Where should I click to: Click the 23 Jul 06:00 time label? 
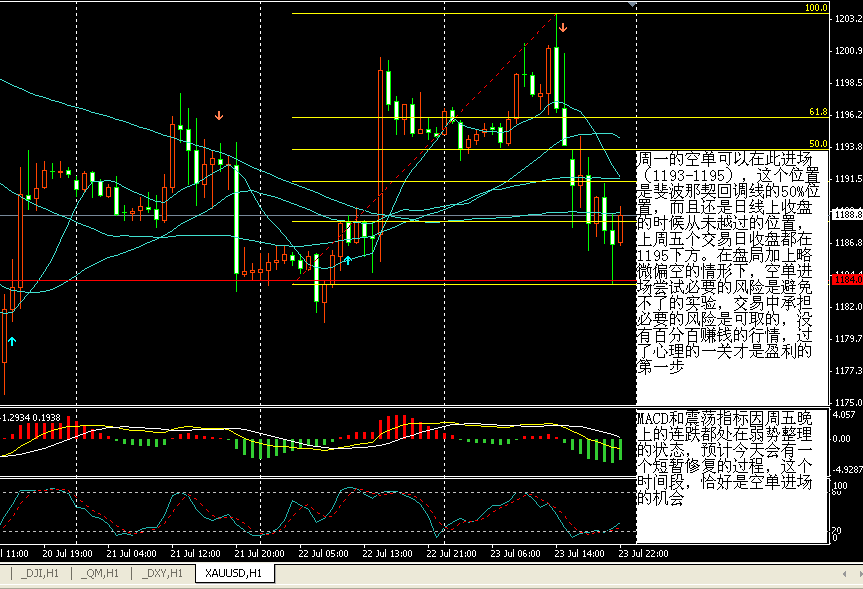(516, 553)
